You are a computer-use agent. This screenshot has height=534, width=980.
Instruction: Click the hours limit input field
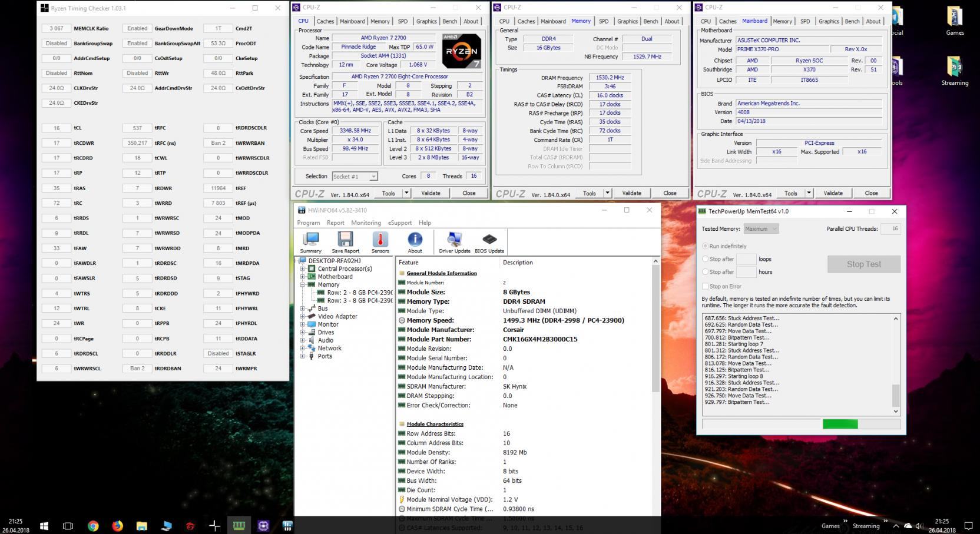point(746,272)
